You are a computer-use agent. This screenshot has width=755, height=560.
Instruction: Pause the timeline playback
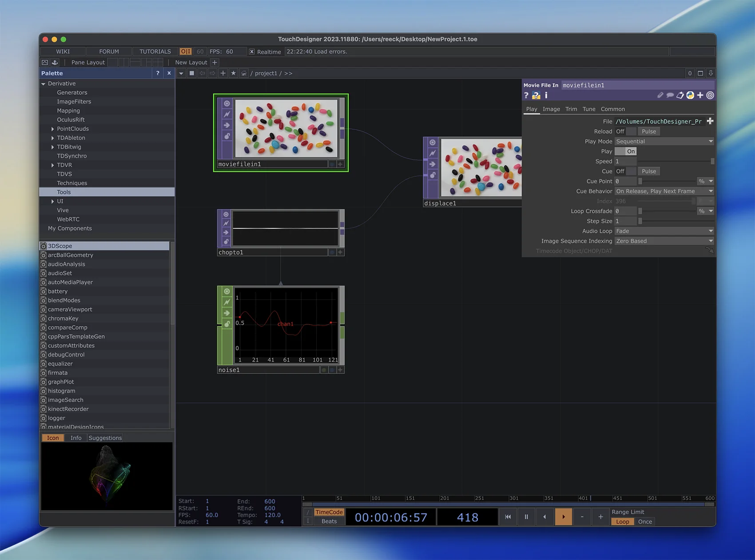[x=526, y=516]
